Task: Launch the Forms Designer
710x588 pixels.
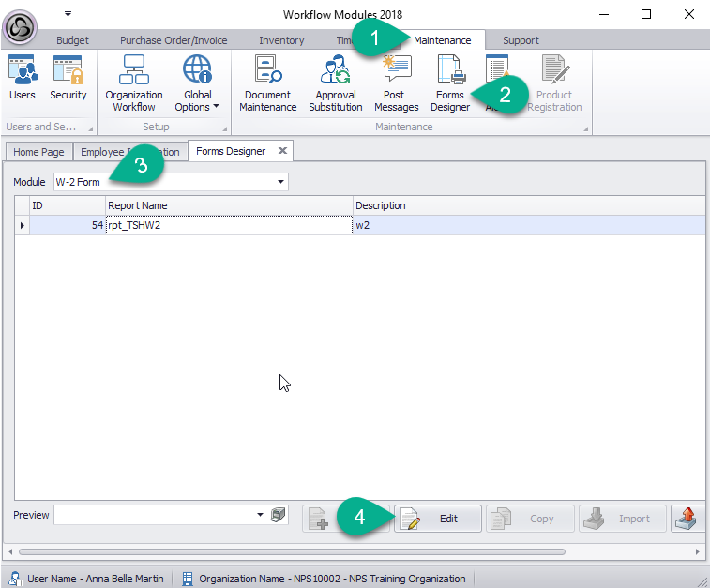Action: point(450,83)
